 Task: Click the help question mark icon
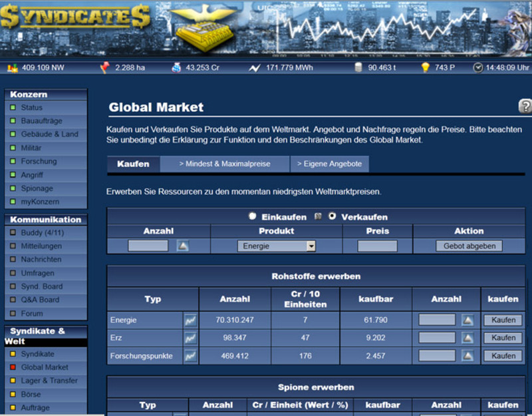point(525,106)
